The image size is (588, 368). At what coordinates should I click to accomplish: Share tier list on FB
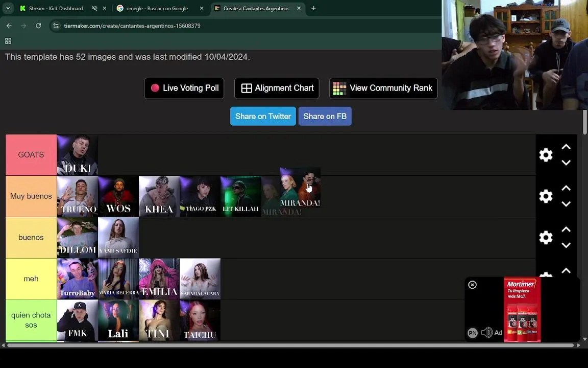click(325, 116)
